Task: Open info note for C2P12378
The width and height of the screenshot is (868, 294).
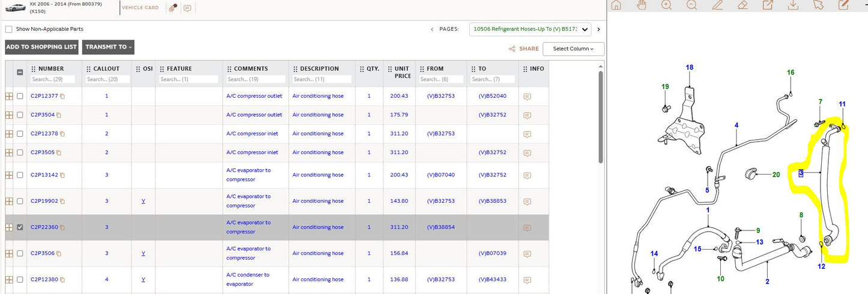Action: [x=527, y=134]
